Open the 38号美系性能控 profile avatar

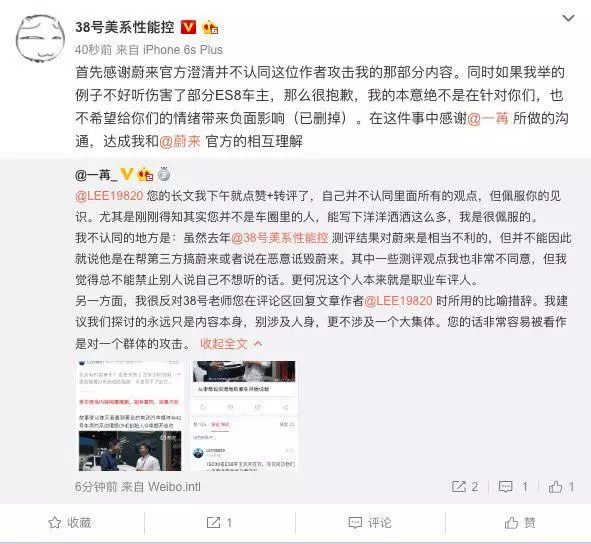coord(40,38)
